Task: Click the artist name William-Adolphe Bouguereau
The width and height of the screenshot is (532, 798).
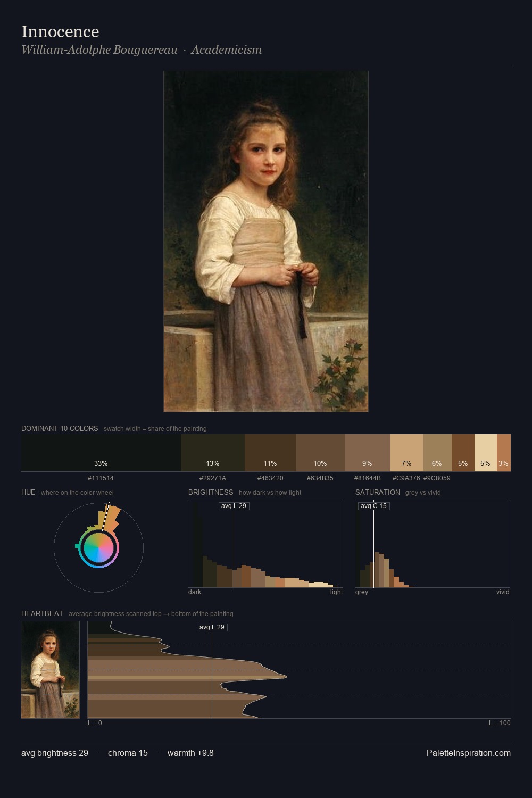Action: click(x=99, y=50)
